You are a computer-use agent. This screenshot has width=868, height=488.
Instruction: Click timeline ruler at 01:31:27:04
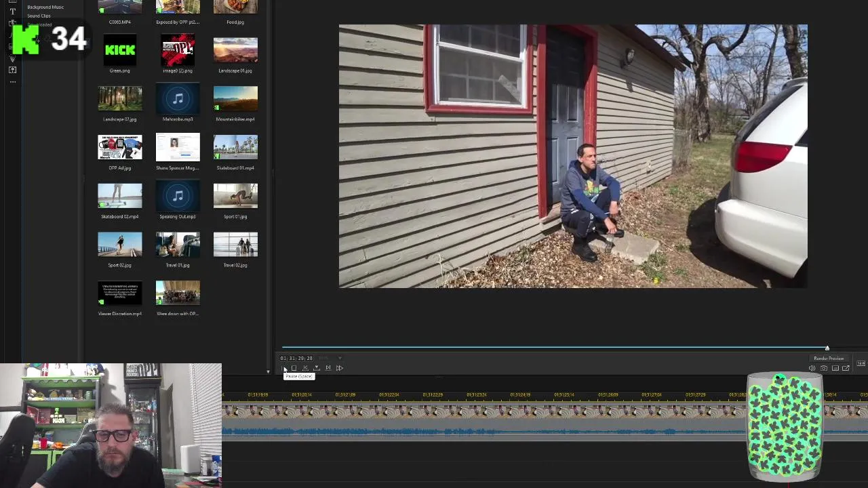(x=652, y=394)
